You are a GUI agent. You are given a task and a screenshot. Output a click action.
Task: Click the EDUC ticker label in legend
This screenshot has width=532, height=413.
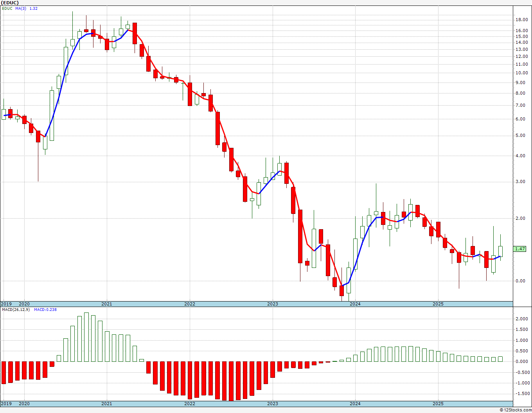pyautogui.click(x=7, y=8)
